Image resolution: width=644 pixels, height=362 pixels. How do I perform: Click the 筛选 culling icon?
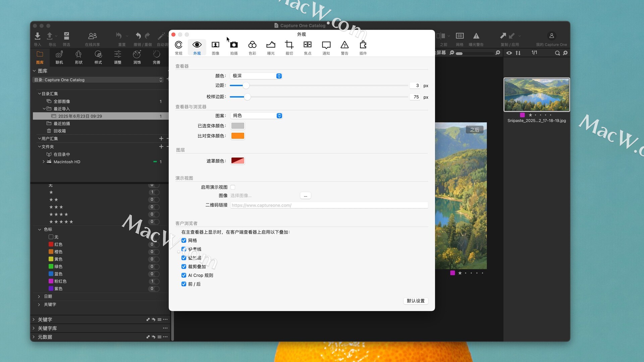(x=66, y=36)
